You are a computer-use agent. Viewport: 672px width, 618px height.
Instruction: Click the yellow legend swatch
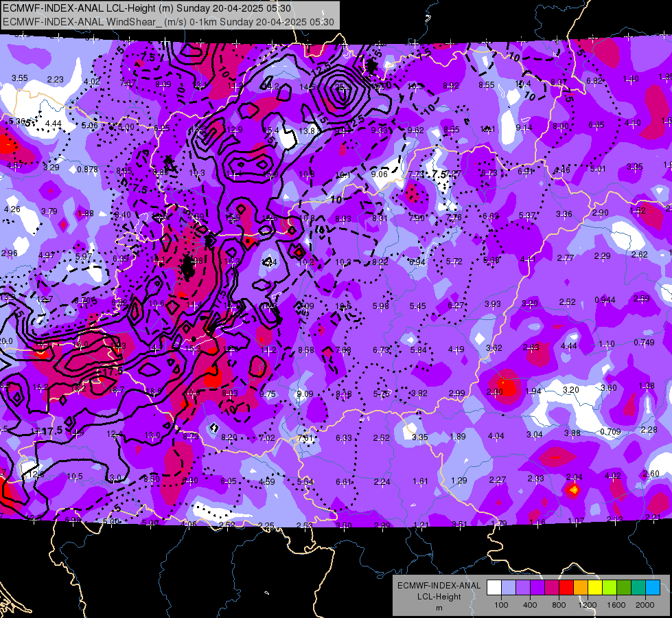(x=595, y=587)
